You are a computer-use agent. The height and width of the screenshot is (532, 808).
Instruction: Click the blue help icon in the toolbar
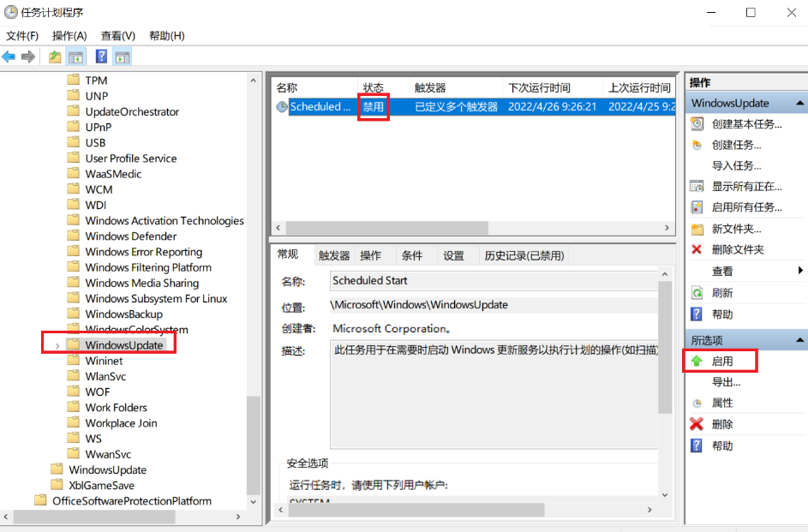101,57
